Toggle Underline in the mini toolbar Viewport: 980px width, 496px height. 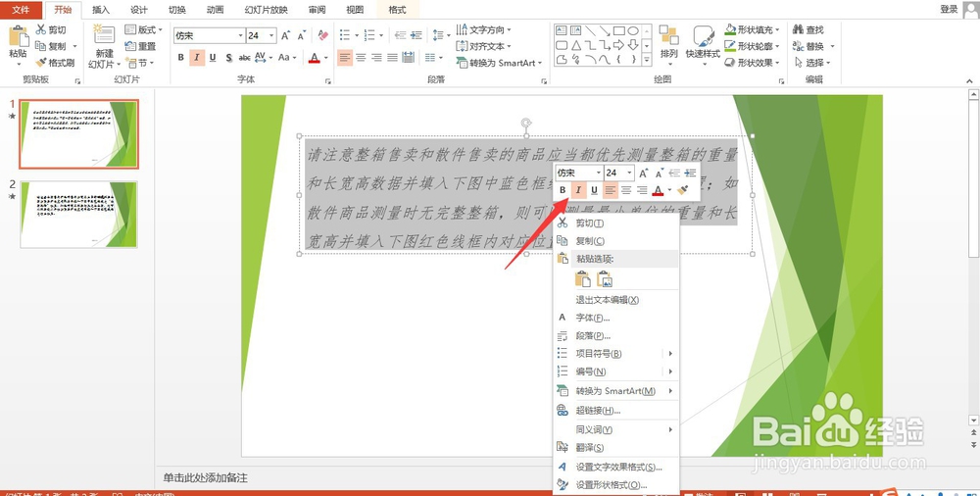click(x=594, y=190)
